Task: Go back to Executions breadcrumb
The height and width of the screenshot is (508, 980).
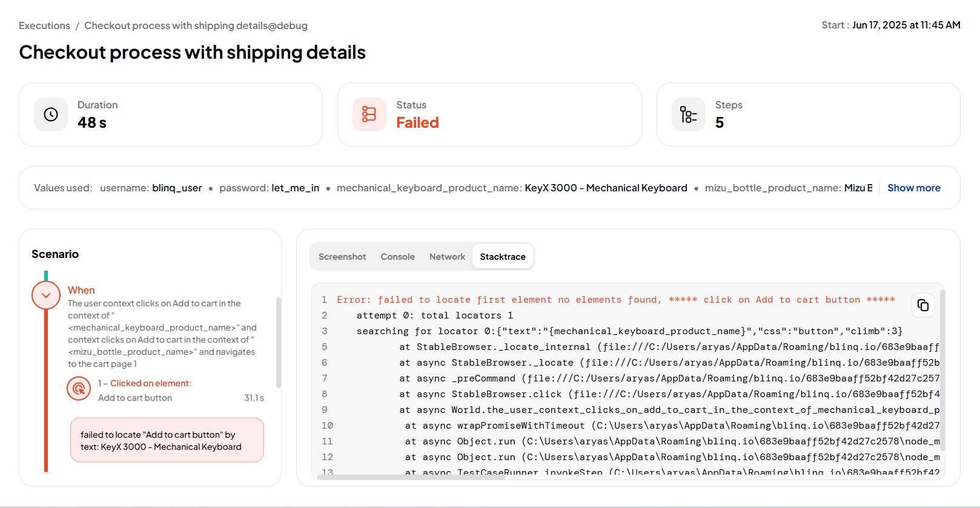Action: tap(44, 25)
